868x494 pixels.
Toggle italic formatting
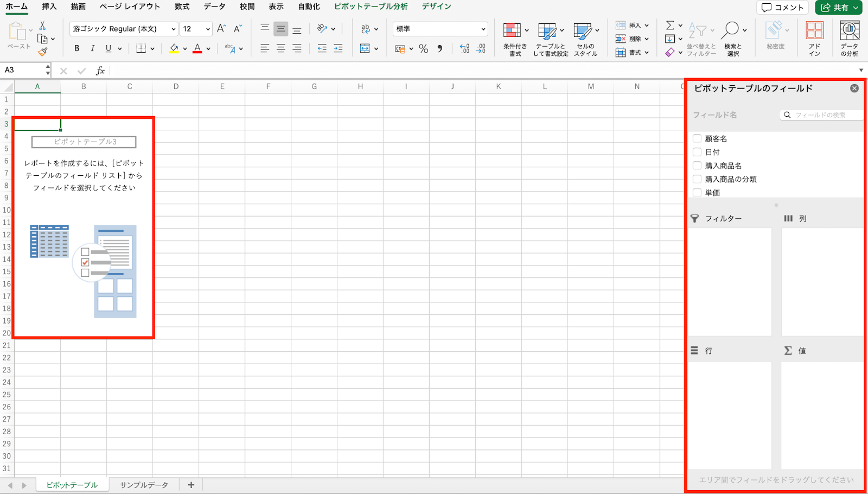point(93,48)
